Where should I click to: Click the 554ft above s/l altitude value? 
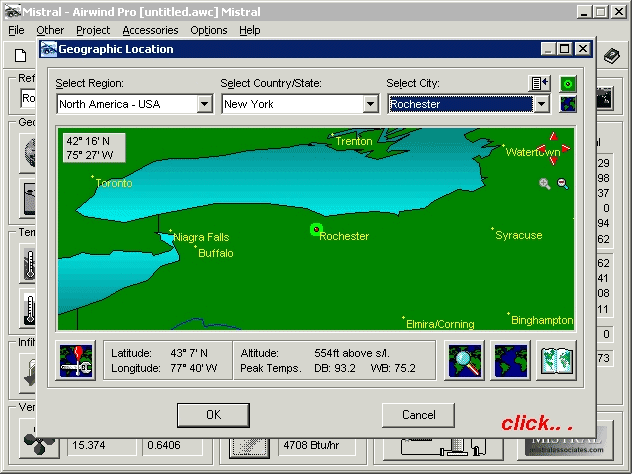[x=352, y=353]
